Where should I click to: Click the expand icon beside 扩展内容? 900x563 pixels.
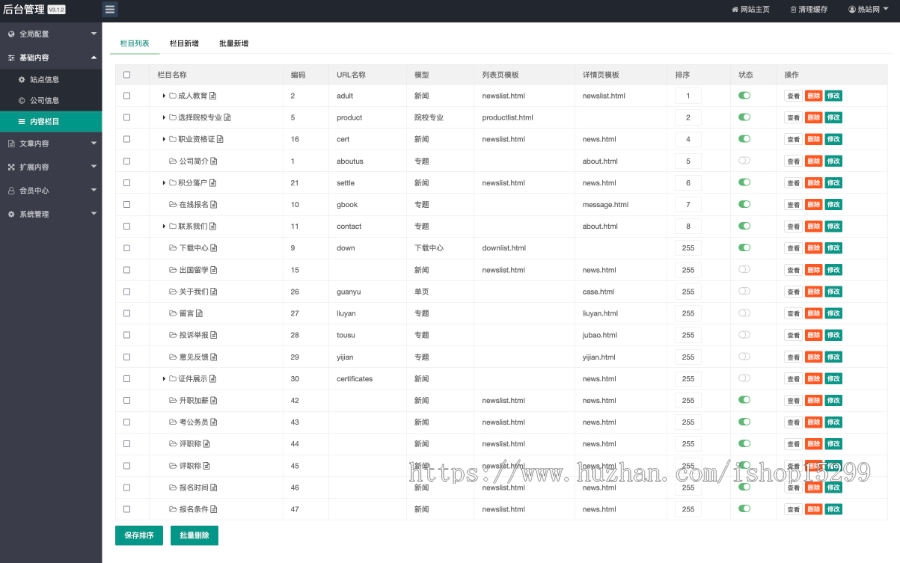tap(11, 167)
